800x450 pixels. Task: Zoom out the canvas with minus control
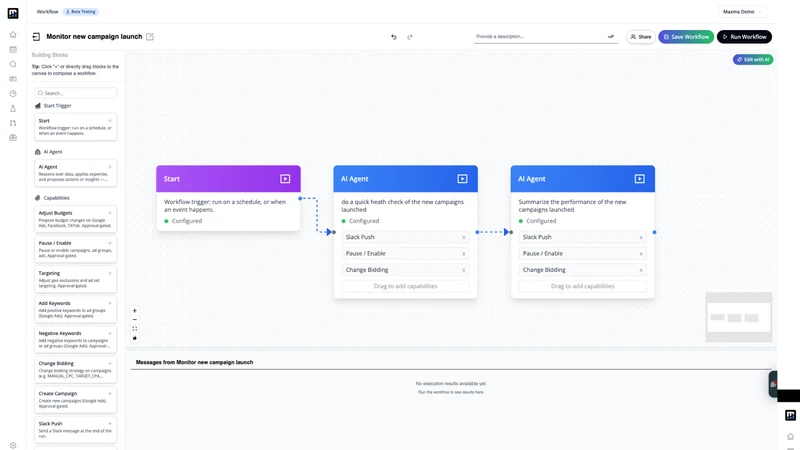[x=135, y=319]
